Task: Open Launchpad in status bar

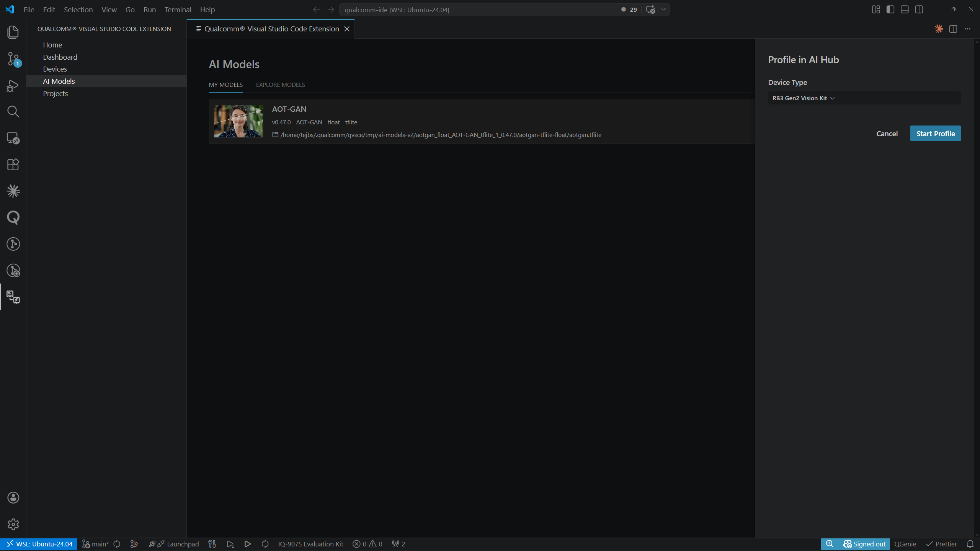Action: tap(174, 544)
